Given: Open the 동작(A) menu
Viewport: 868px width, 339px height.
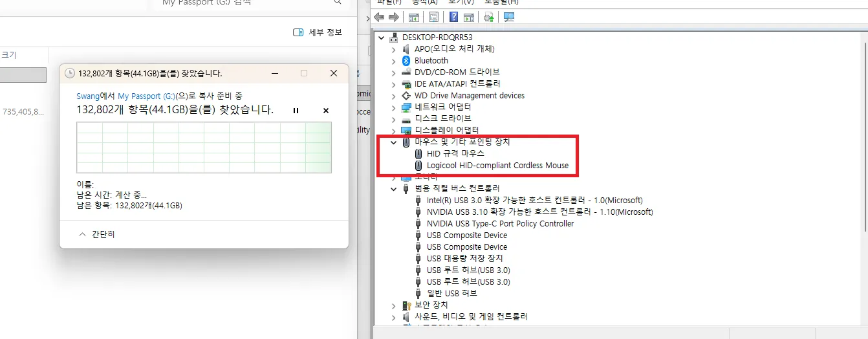Looking at the screenshot, I should (x=424, y=2).
